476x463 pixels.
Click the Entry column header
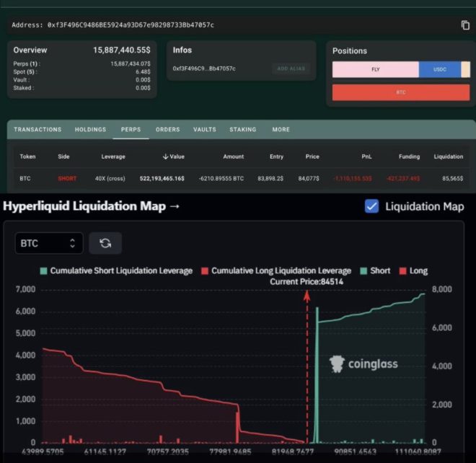[x=276, y=156]
